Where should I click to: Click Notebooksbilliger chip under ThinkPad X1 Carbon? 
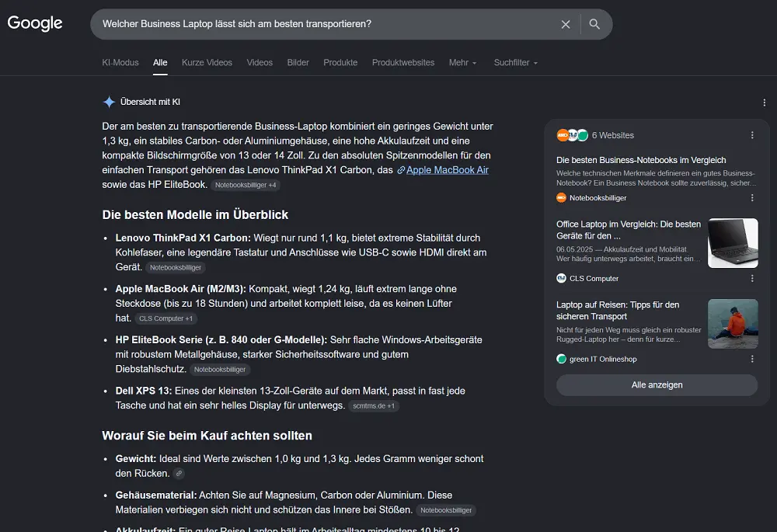(x=176, y=267)
